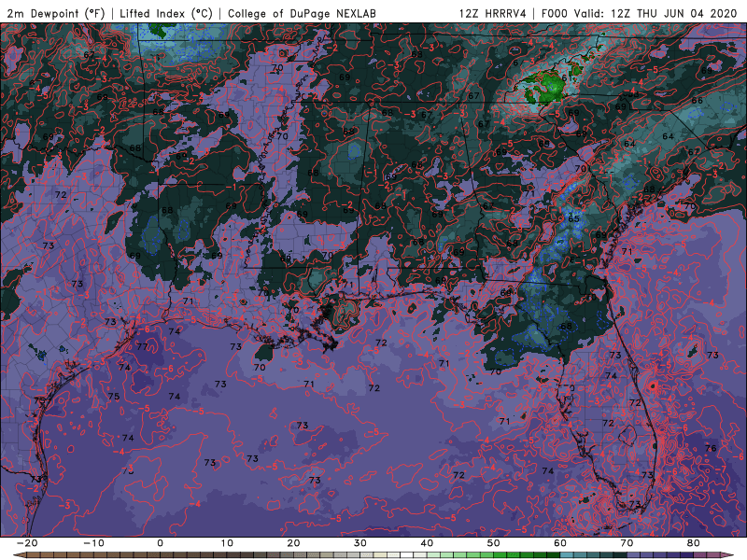Click the "Valid: 12Z THU JUN 04 2020" text
747x560 pixels.
pos(655,13)
